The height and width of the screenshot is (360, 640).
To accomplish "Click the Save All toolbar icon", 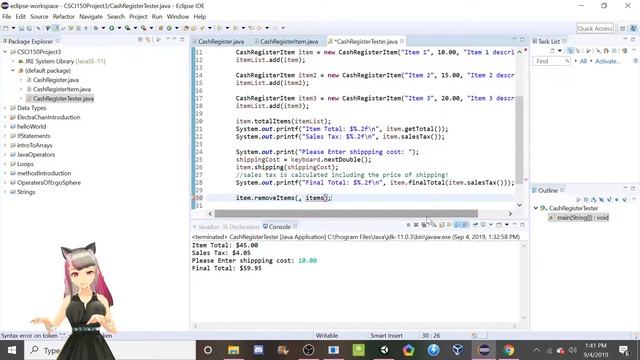I will coord(29,28).
